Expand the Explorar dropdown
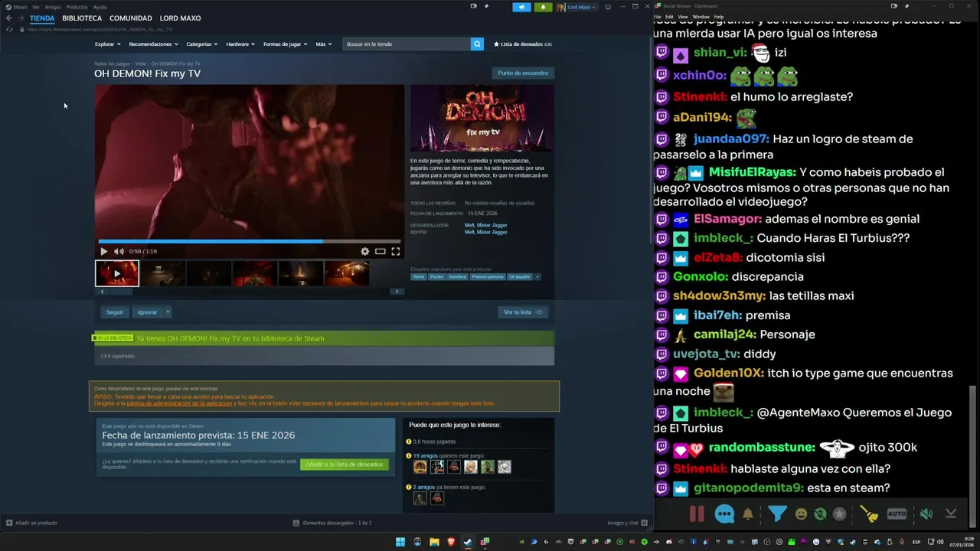The image size is (980, 551). point(107,44)
